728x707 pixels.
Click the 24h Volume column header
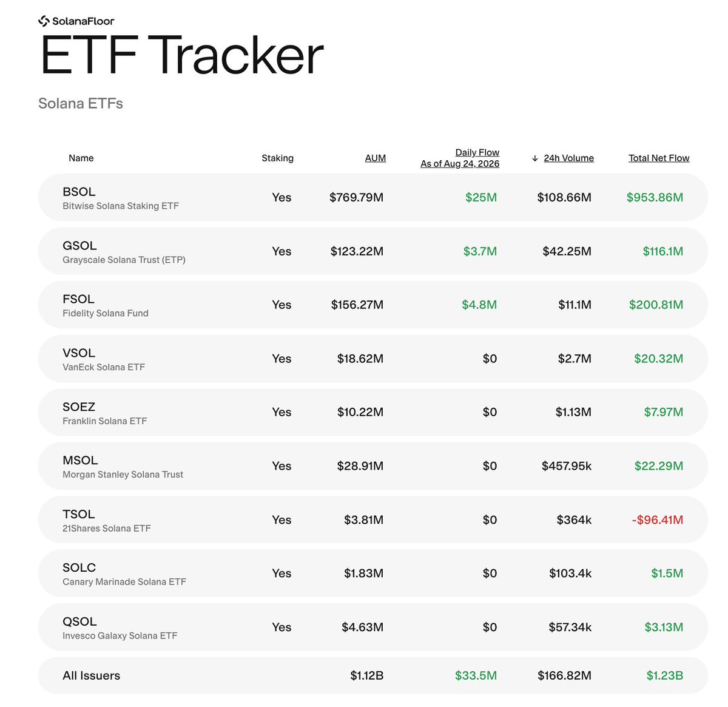pos(568,158)
